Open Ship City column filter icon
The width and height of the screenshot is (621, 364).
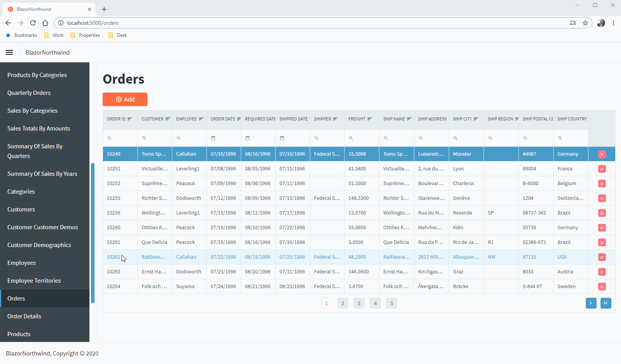click(476, 119)
